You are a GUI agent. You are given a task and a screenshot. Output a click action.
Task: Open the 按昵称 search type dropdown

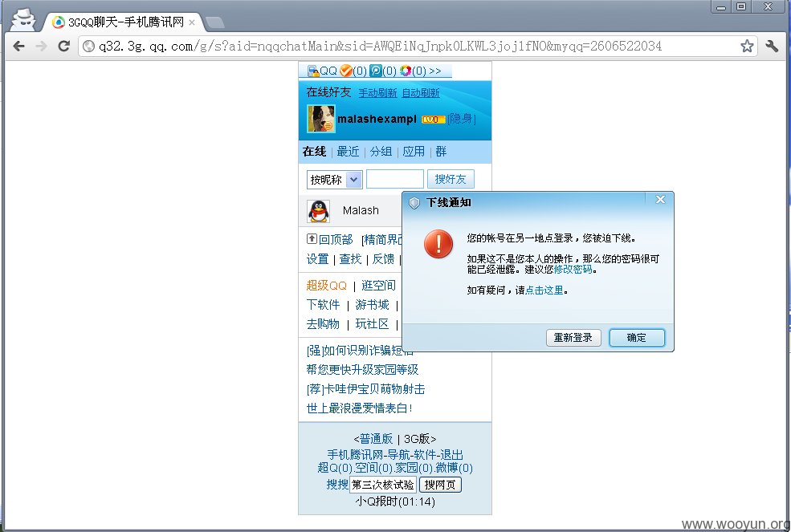[x=334, y=180]
